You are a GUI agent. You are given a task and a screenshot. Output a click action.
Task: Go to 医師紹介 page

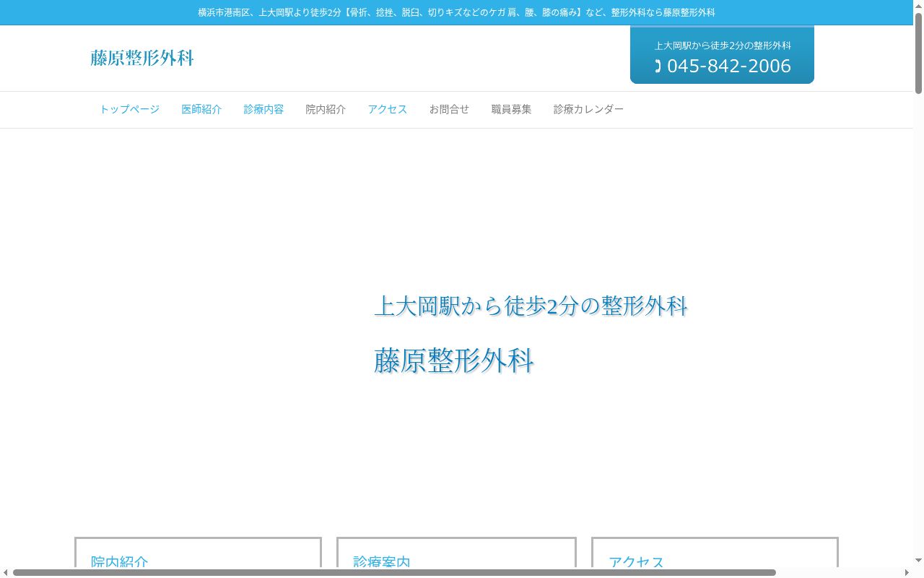201,110
